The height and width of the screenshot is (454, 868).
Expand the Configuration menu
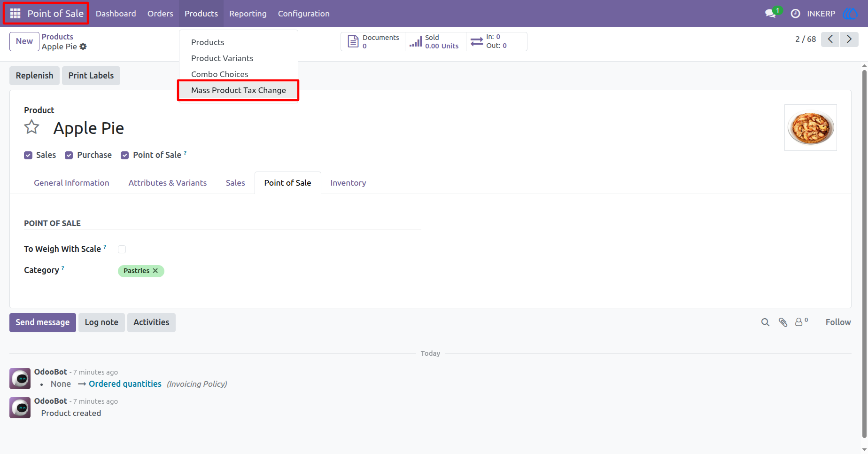tap(304, 14)
